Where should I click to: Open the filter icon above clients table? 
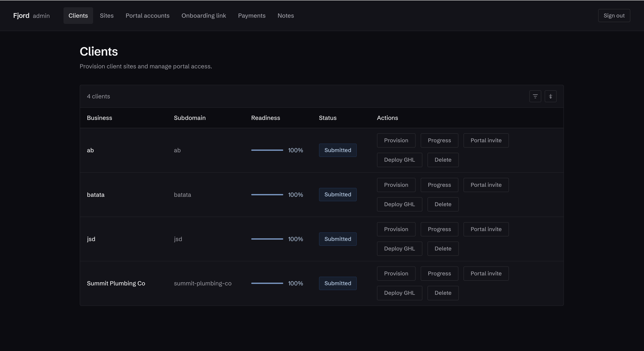535,96
